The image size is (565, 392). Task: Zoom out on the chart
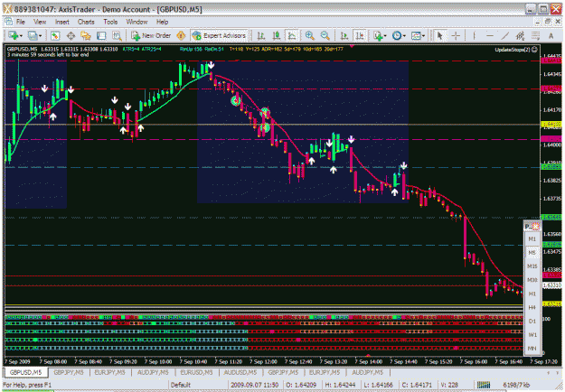(325, 35)
